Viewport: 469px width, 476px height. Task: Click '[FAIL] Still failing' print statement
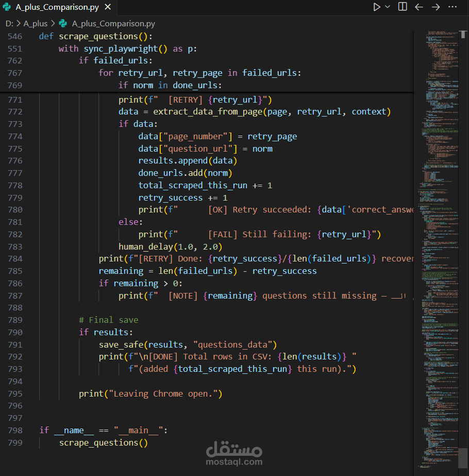click(x=259, y=234)
